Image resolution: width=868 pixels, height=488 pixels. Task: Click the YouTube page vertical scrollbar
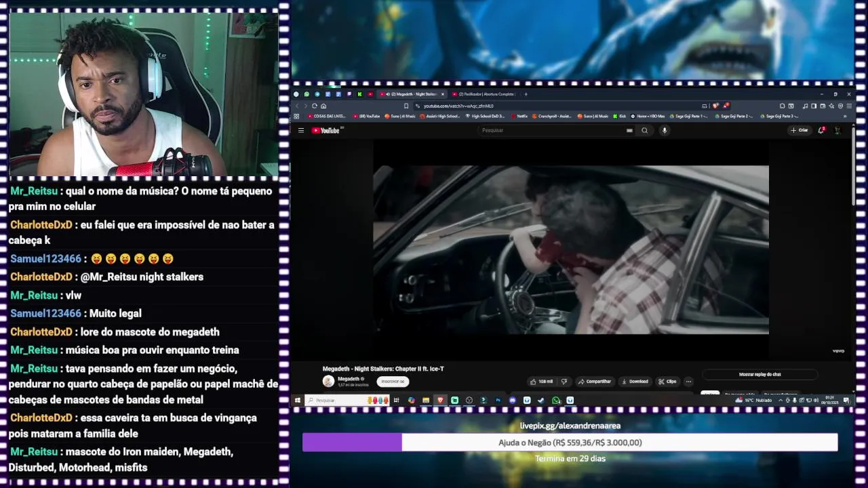point(852,166)
